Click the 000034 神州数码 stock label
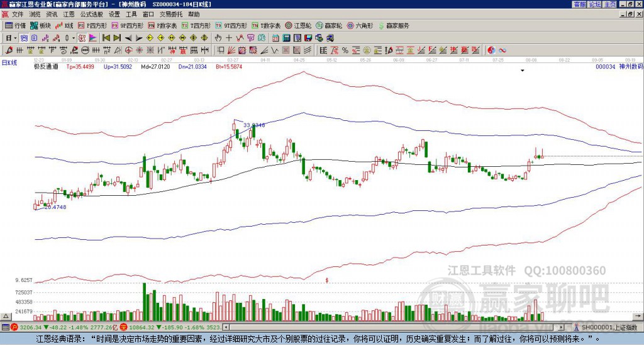Viewport: 644px width, 345px height. click(x=619, y=66)
